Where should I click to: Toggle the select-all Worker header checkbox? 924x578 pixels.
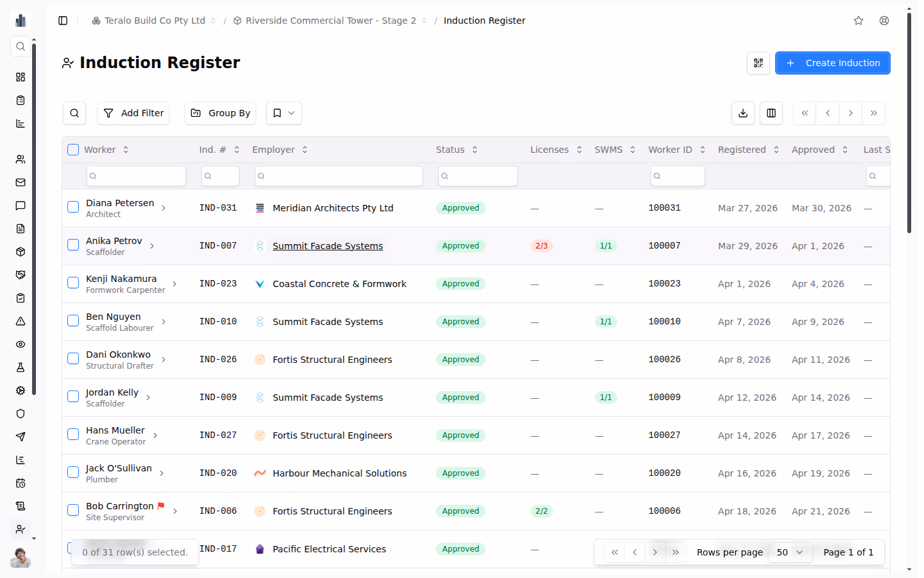(x=73, y=150)
